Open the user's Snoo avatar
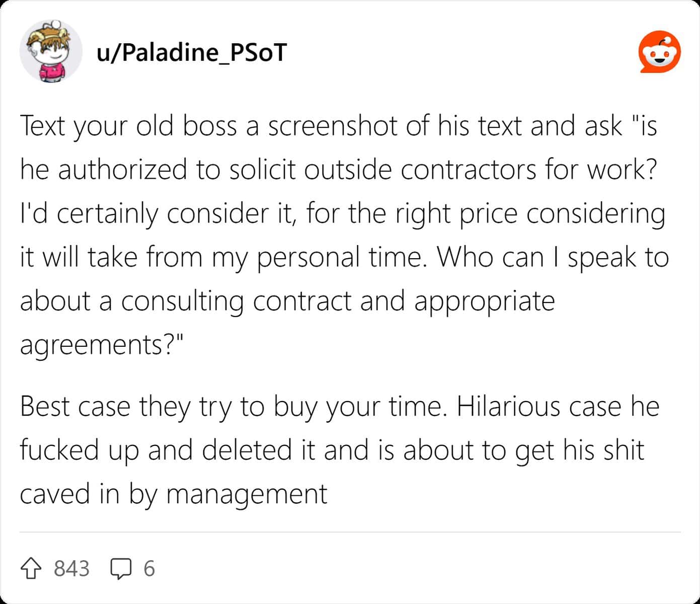 point(51,52)
